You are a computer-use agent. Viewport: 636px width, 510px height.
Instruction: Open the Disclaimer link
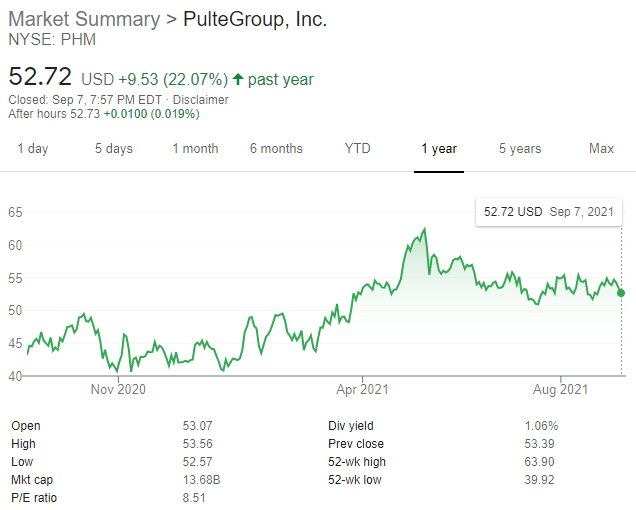200,100
